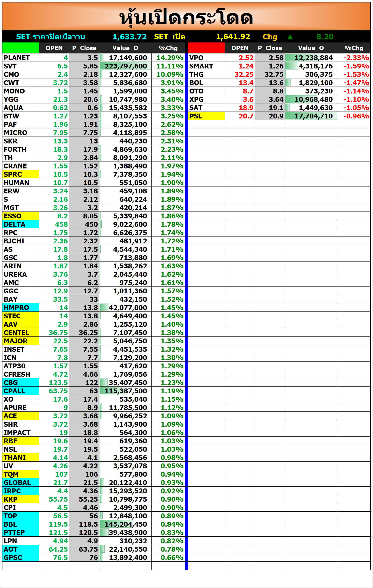Viewport: 373px width, 588px height.
Task: Click BBL's value 145,204,450
Action: [126, 524]
